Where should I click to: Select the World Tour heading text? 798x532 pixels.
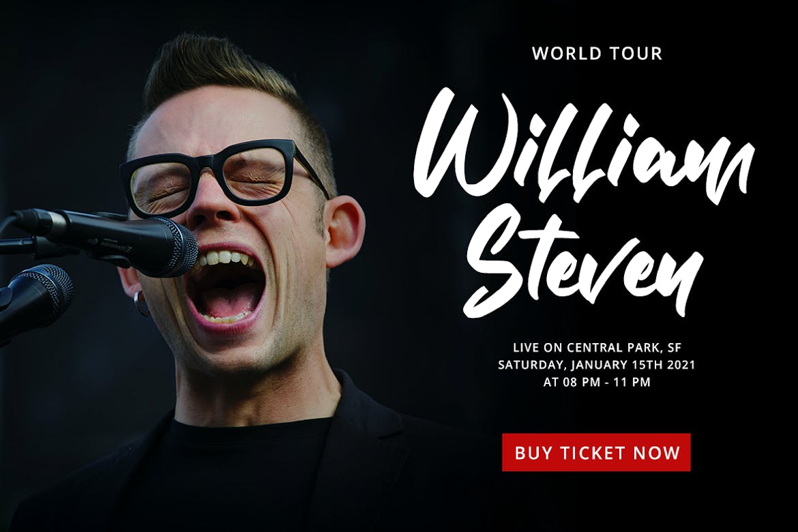click(x=597, y=53)
